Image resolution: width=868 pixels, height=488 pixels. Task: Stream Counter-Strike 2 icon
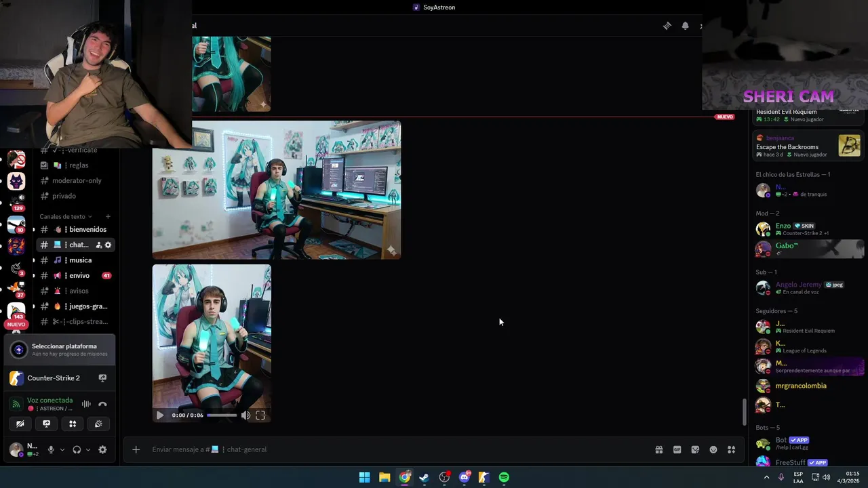102,378
